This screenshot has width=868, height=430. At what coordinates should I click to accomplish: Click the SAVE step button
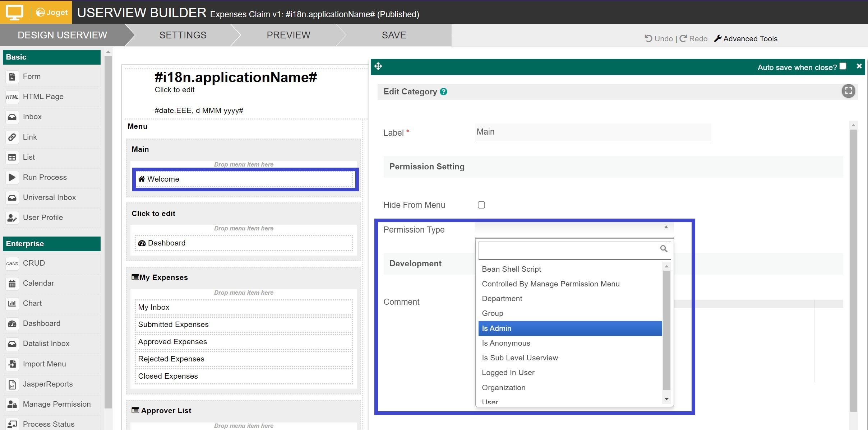point(394,35)
